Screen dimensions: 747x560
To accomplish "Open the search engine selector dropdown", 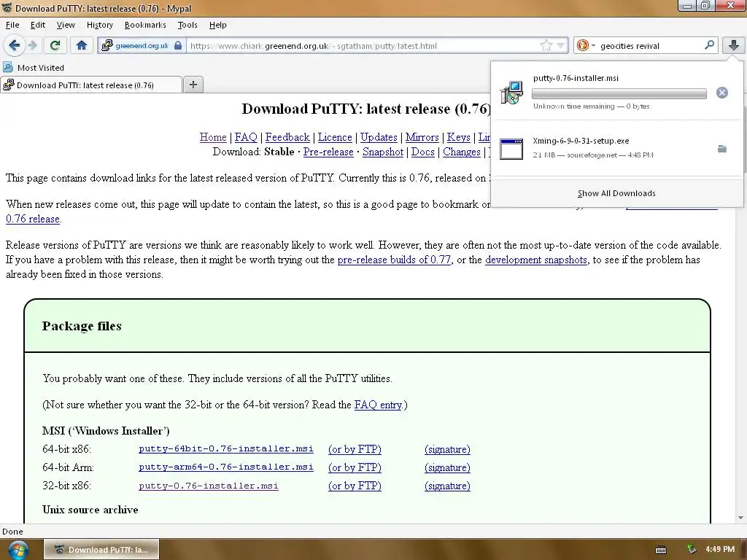I will tap(586, 46).
